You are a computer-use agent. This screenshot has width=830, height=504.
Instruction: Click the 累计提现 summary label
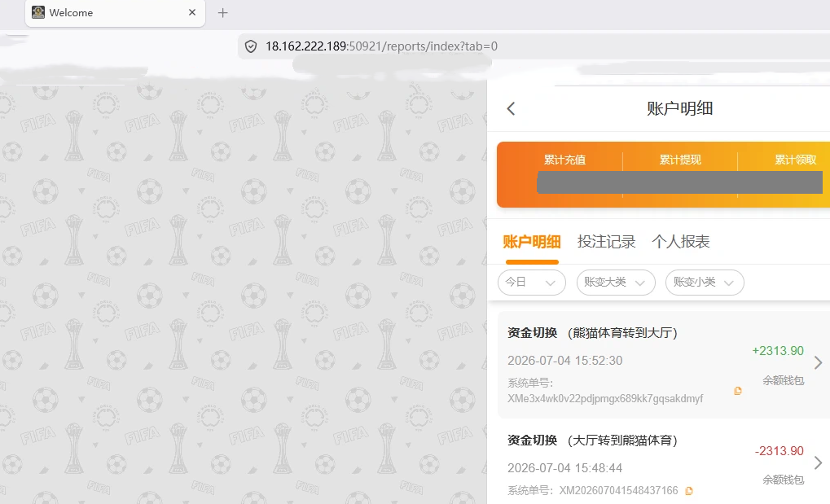point(680,160)
